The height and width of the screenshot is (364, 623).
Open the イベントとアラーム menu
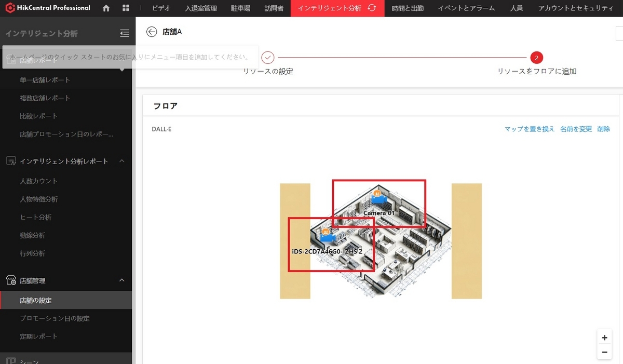[x=466, y=8]
